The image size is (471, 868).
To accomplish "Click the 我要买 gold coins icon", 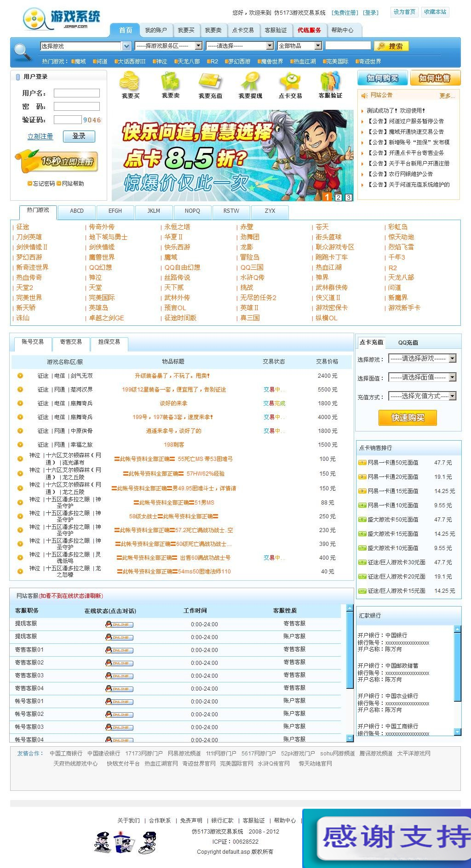I will click(x=130, y=82).
